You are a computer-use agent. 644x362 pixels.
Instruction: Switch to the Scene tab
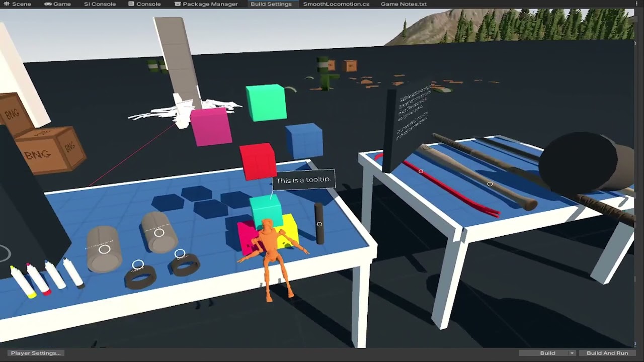(x=17, y=4)
